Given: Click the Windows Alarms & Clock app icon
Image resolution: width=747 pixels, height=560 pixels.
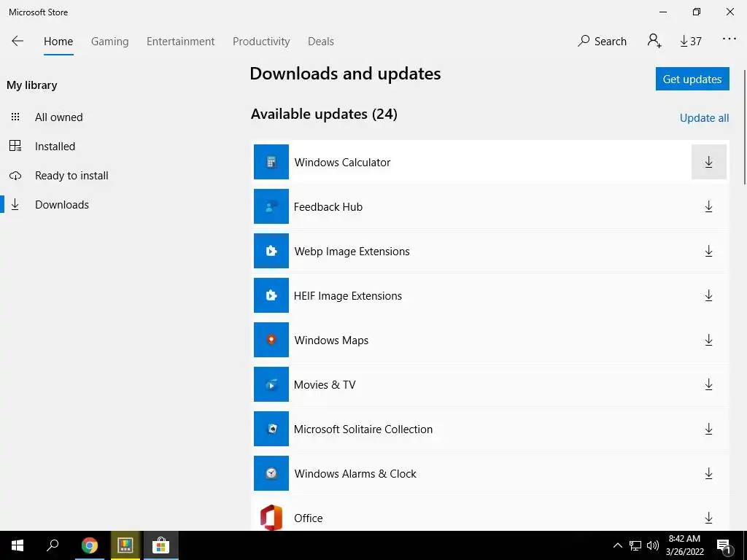Looking at the screenshot, I should tap(271, 473).
